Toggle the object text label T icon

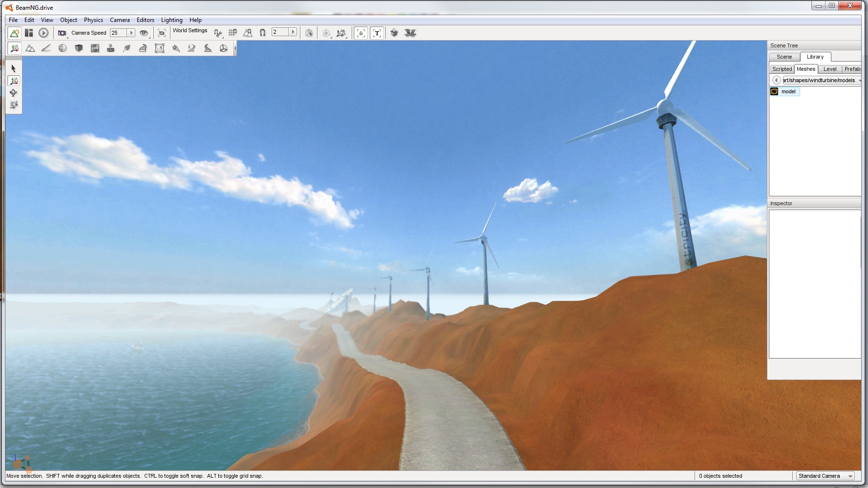tap(377, 33)
